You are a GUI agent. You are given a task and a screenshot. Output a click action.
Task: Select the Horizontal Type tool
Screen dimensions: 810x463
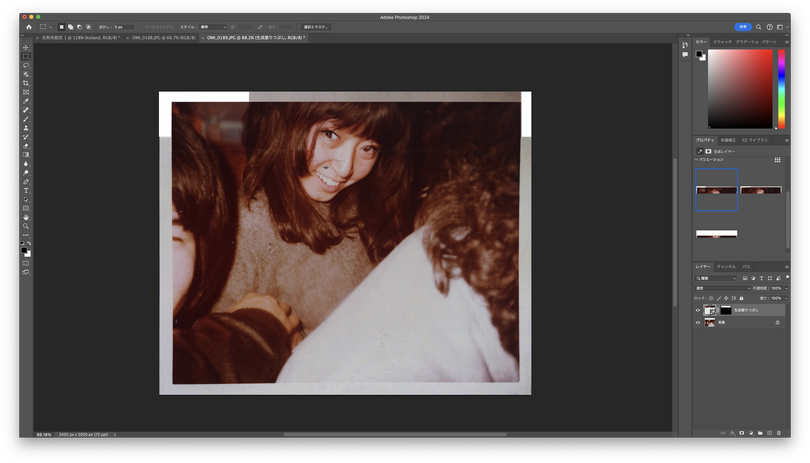point(26,191)
